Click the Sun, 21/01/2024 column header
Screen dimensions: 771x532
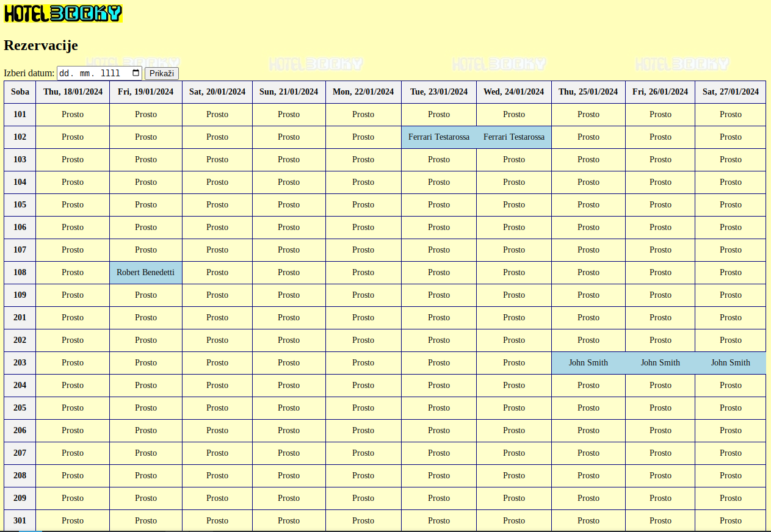(289, 92)
